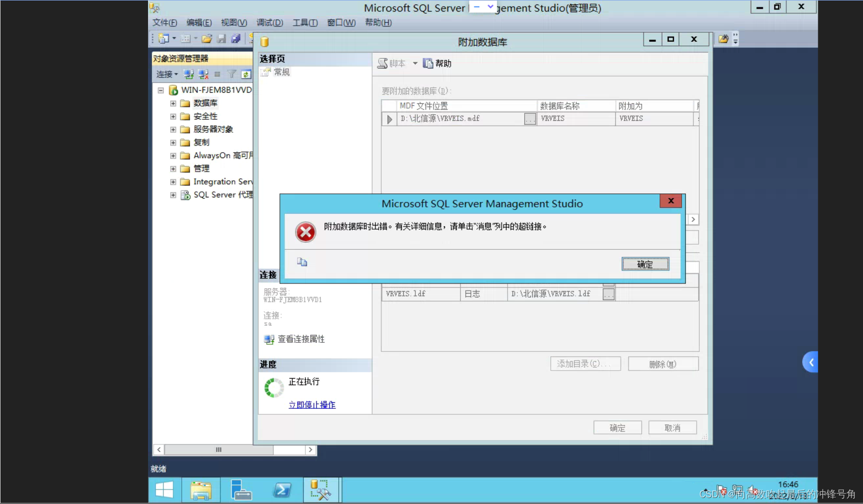Click the 常规 page icon in 选择页
The height and width of the screenshot is (504, 863).
tap(266, 73)
